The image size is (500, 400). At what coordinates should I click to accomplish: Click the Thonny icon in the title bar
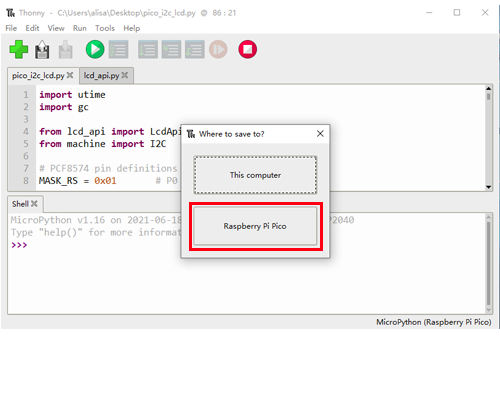(x=11, y=13)
